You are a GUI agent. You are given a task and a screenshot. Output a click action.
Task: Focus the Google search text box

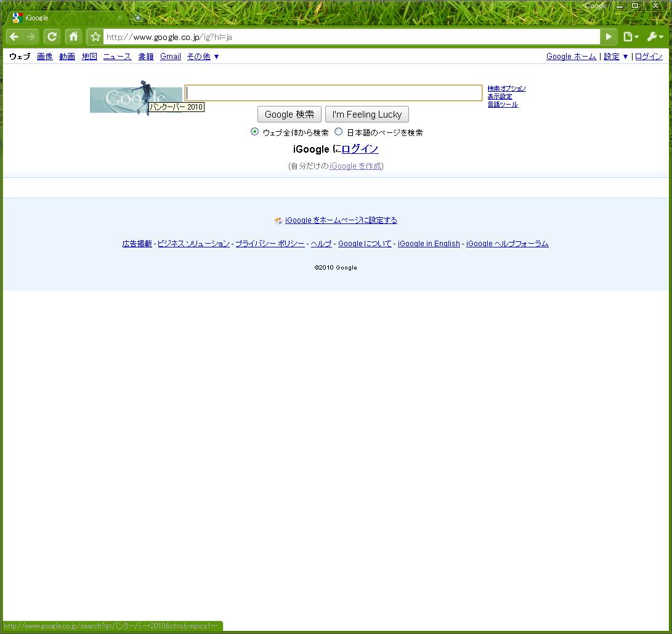(333, 93)
